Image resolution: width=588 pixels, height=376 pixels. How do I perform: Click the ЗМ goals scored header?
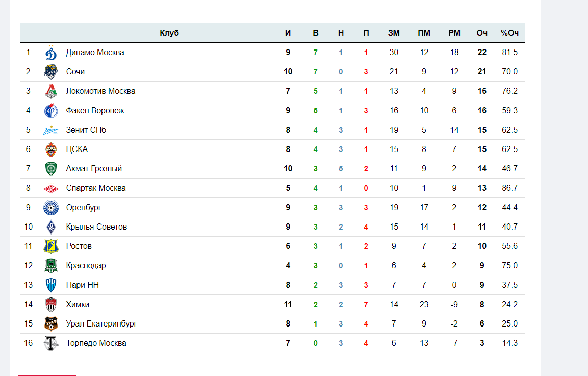coord(394,33)
